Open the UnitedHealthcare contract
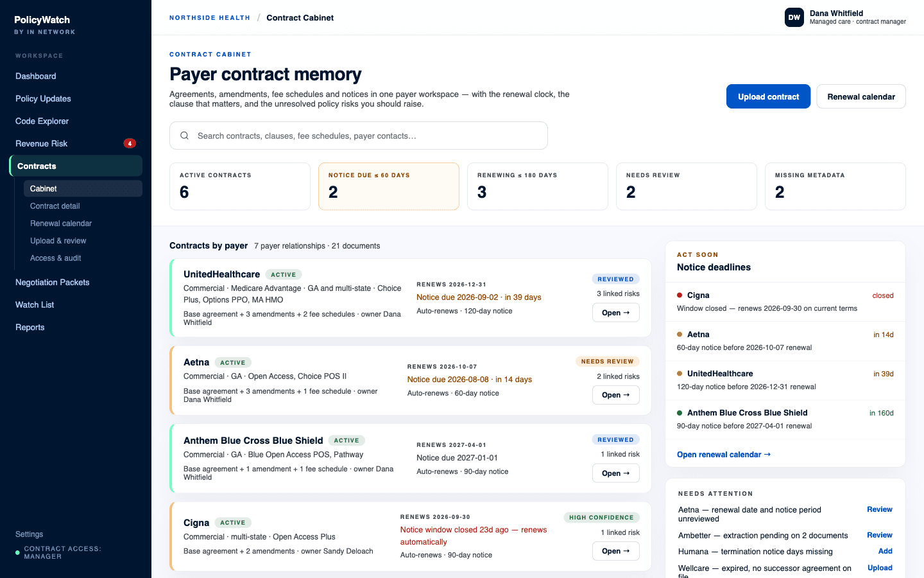Viewport: 924px width, 578px height. coord(616,313)
